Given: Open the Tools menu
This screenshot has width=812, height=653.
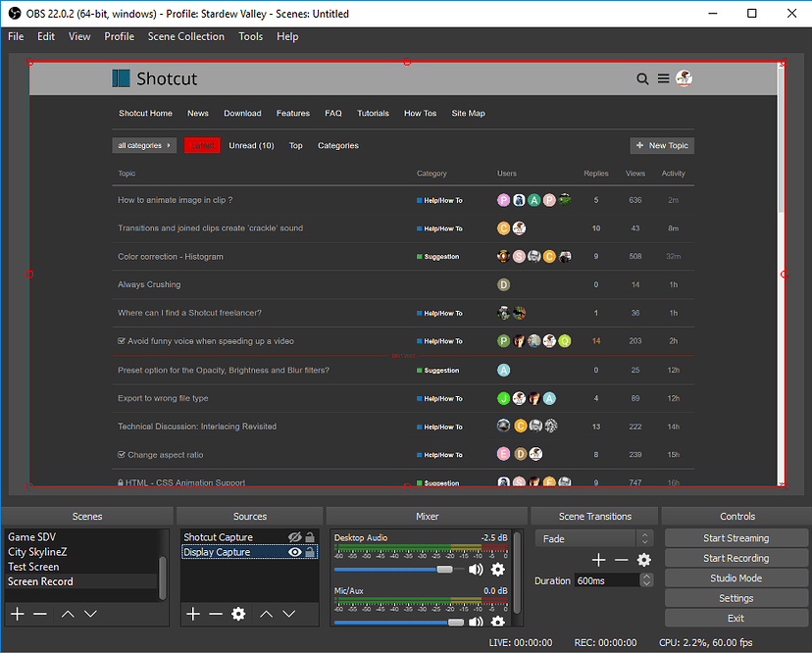Looking at the screenshot, I should 251,36.
